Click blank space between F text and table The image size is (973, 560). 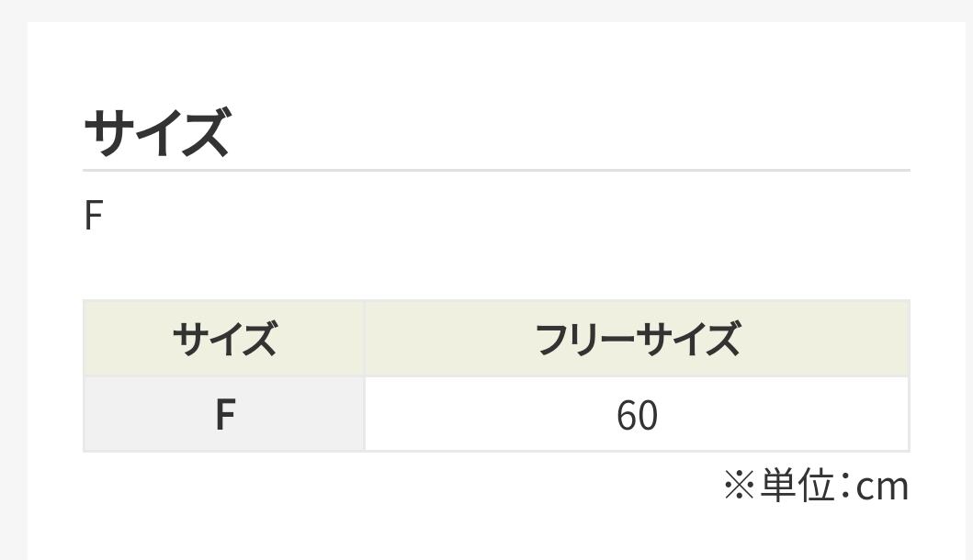(496, 266)
